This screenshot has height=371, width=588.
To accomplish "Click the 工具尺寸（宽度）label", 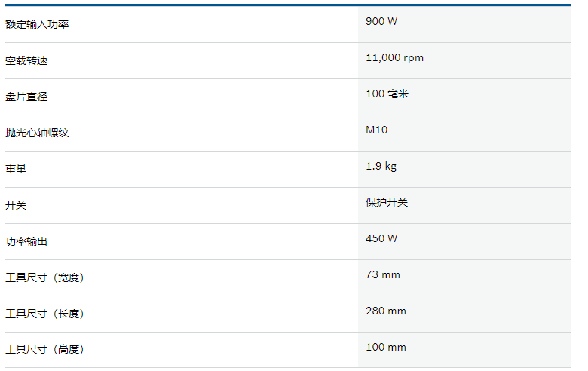I will (x=44, y=277).
